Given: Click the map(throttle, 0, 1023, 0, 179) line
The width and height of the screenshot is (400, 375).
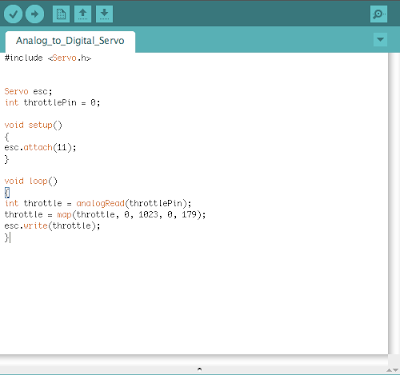Looking at the screenshot, I should pyautogui.click(x=105, y=215).
